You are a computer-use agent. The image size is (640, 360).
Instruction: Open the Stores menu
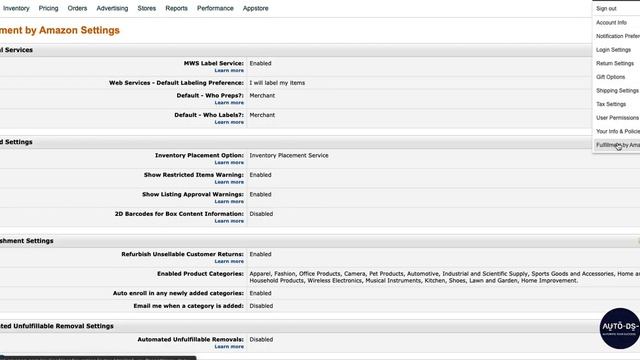(x=147, y=8)
